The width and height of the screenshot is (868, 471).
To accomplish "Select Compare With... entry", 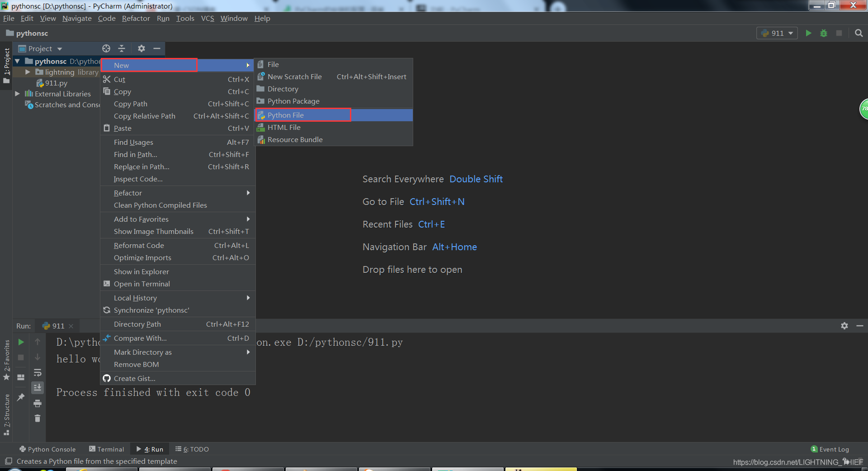I will [x=178, y=338].
